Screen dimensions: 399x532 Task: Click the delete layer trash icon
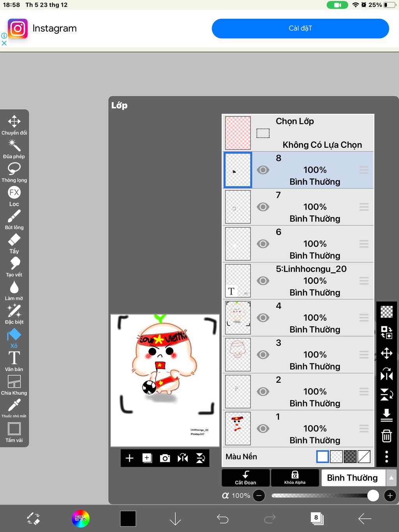click(x=387, y=435)
